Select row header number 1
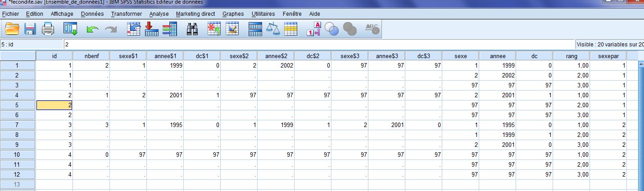This screenshot has height=191, width=644. coord(18,66)
